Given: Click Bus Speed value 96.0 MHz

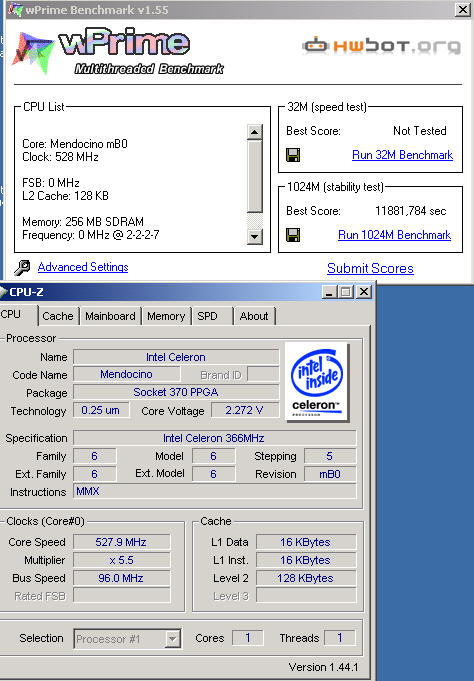Looking at the screenshot, I should [x=121, y=578].
